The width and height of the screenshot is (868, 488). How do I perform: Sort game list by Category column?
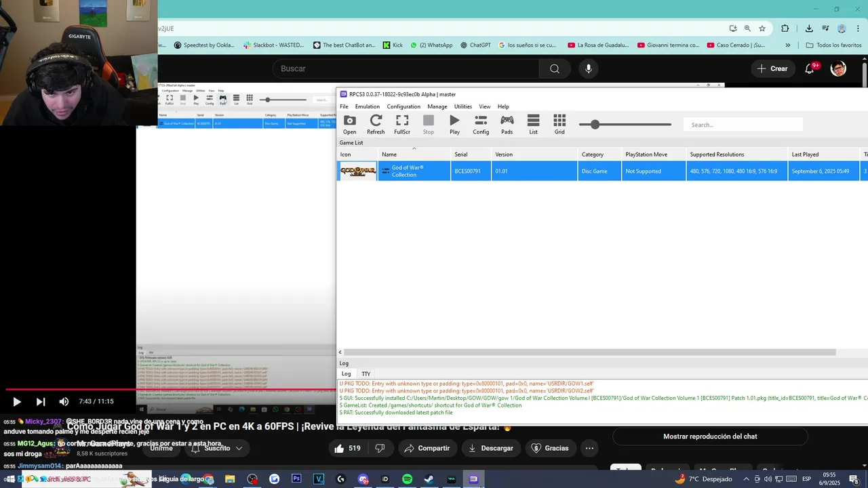[x=599, y=155]
